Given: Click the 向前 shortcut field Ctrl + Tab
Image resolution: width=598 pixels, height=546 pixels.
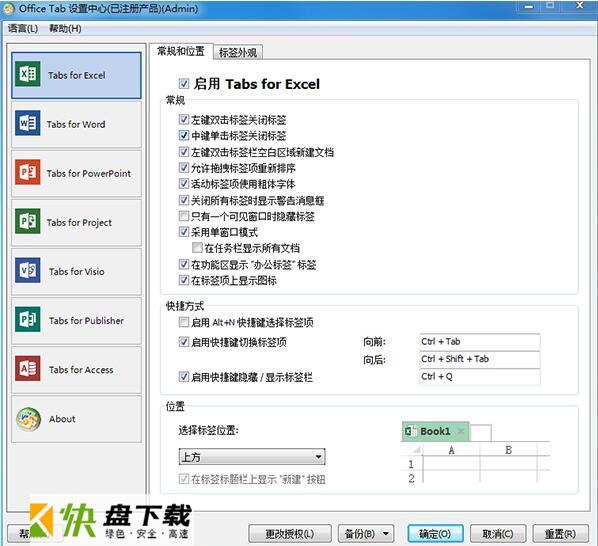Looking at the screenshot, I should (479, 342).
